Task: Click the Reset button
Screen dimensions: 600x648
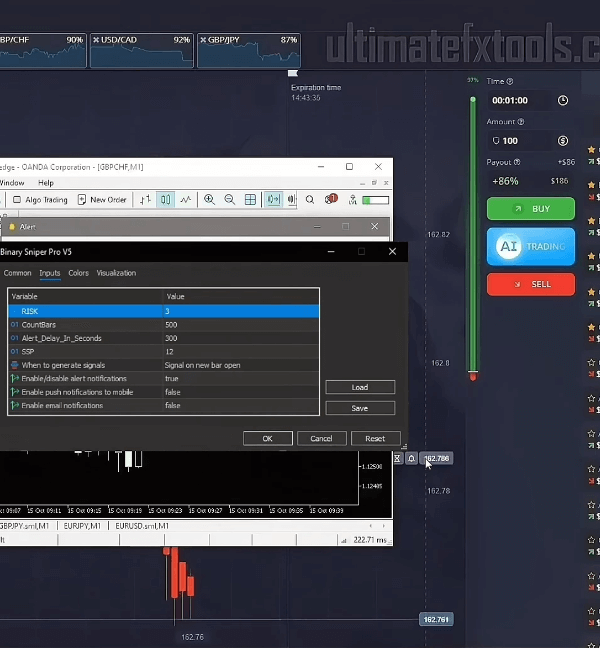Action: [x=375, y=438]
